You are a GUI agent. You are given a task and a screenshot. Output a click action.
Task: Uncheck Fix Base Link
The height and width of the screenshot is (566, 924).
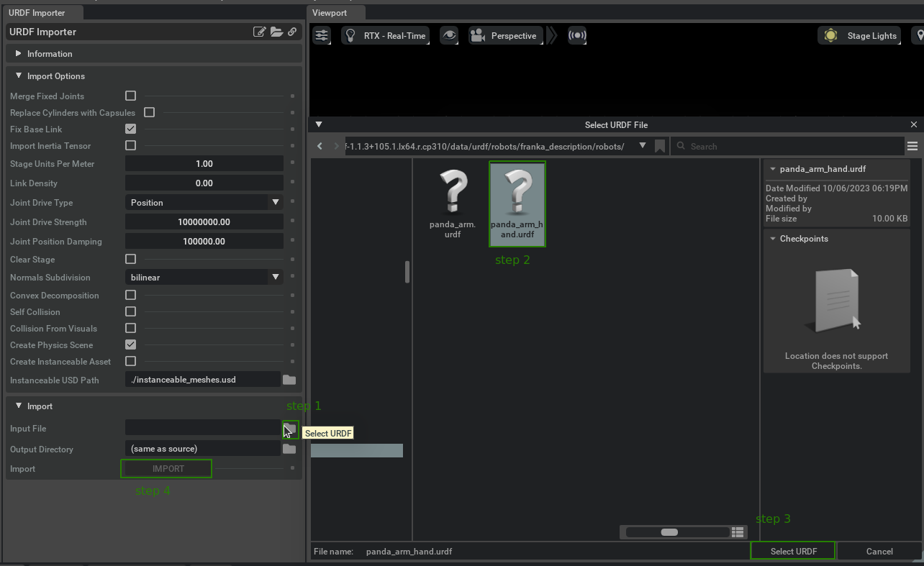130,129
